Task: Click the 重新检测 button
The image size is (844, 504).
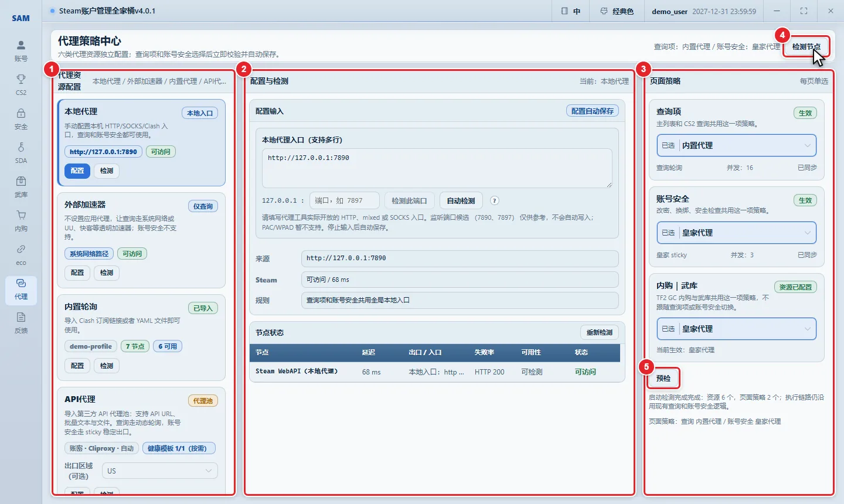Action: [600, 332]
